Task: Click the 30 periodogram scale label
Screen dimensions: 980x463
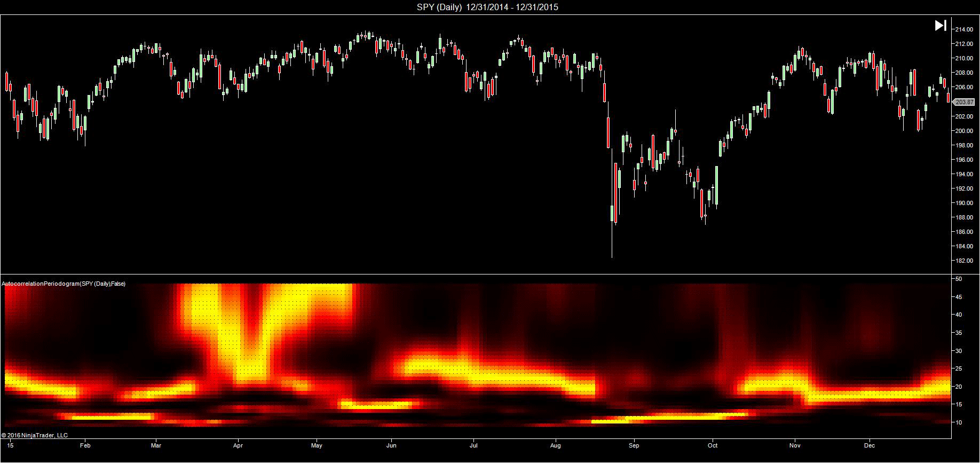Action: point(959,351)
